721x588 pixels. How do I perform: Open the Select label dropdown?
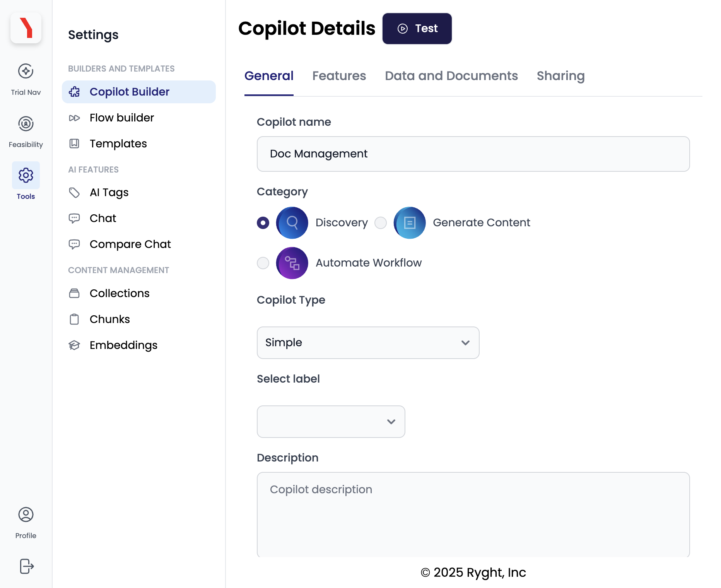point(331,422)
